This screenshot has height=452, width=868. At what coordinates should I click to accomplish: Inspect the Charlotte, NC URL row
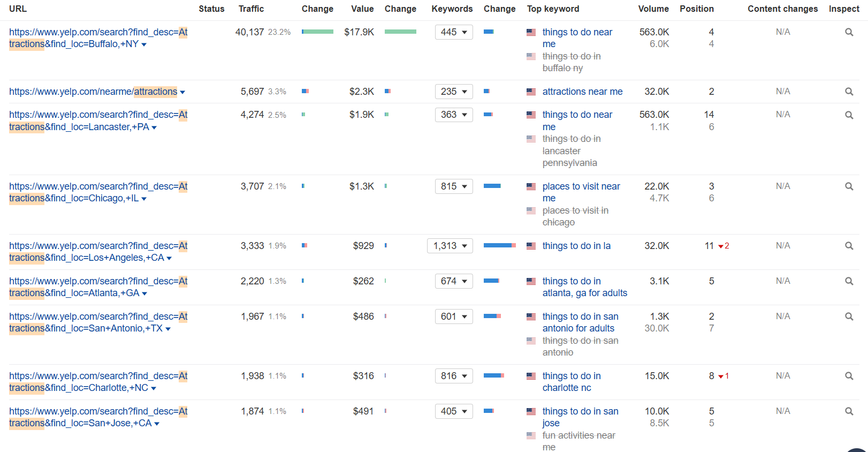click(849, 376)
